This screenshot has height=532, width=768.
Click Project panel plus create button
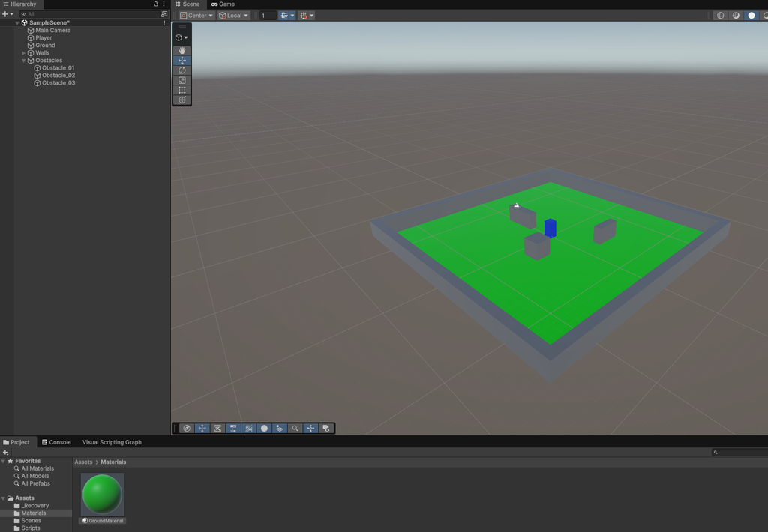[5, 453]
